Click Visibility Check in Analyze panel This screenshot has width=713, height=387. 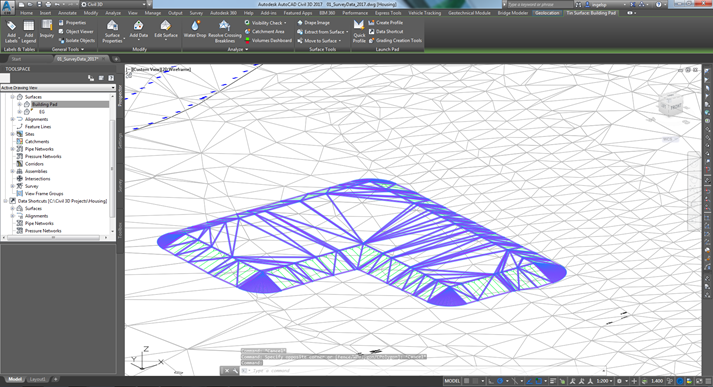click(x=267, y=22)
